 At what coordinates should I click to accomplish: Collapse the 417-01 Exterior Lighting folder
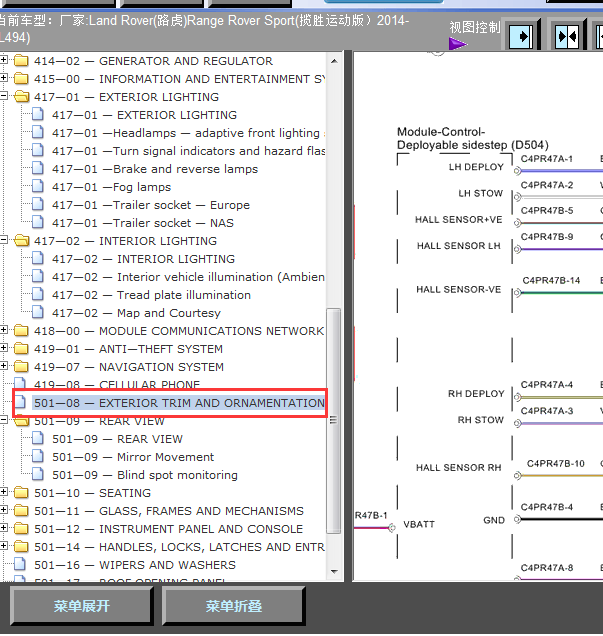4,96
